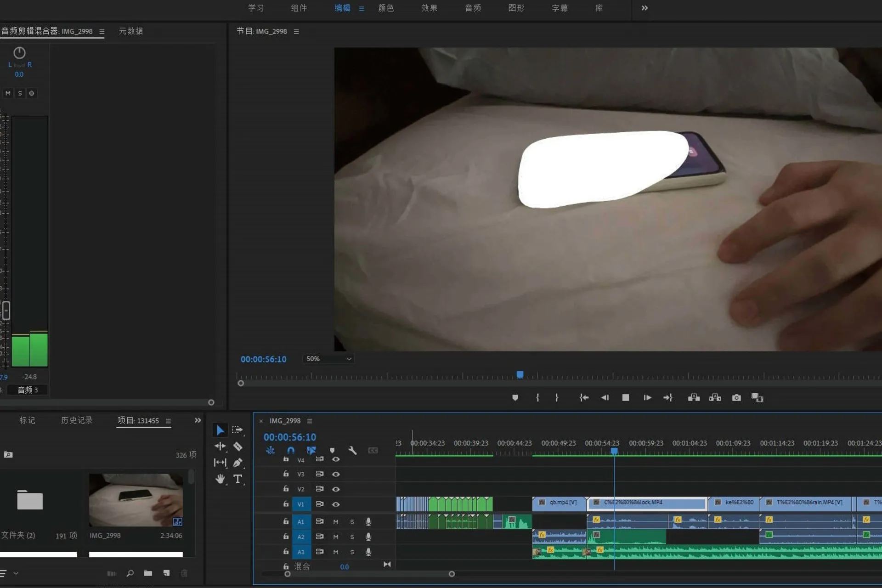882x588 pixels.
Task: Mute audio track A1
Action: click(336, 522)
